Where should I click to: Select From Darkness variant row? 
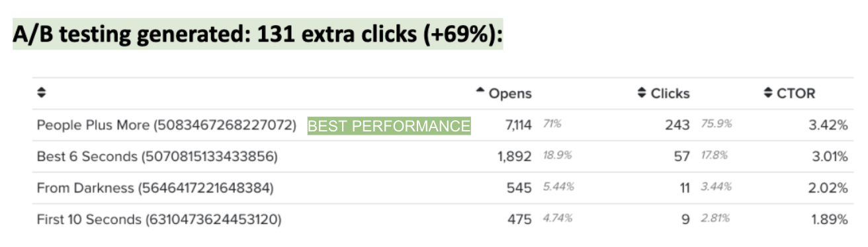pos(442,188)
